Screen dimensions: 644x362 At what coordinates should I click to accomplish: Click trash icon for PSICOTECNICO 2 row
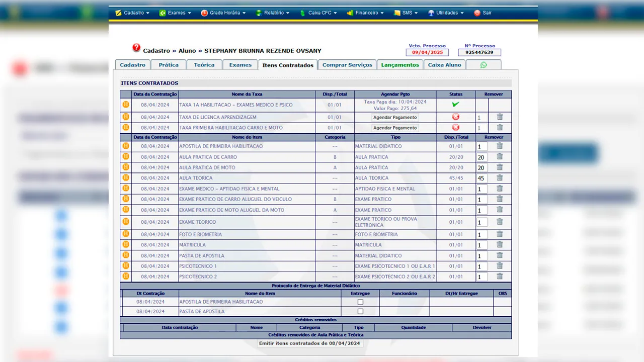click(x=500, y=276)
